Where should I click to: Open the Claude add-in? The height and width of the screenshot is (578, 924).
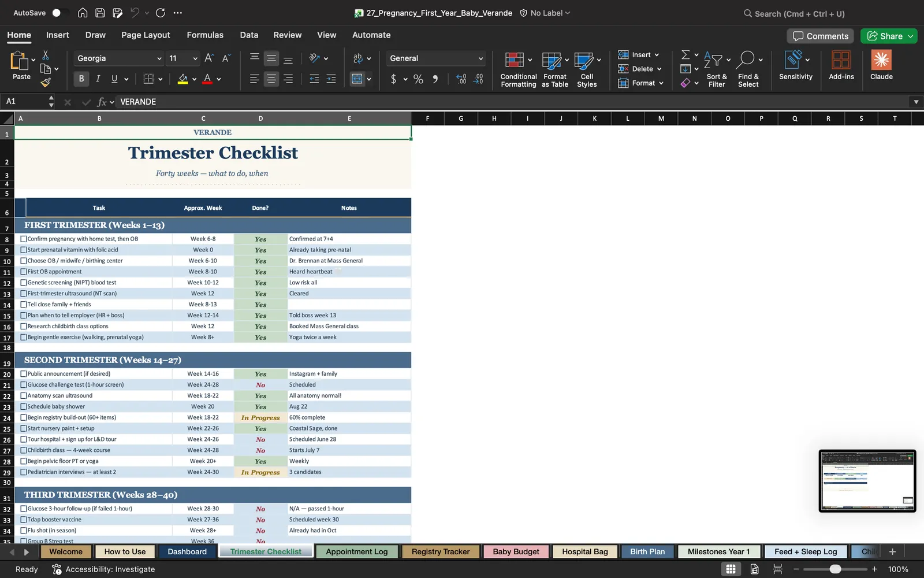(881, 65)
